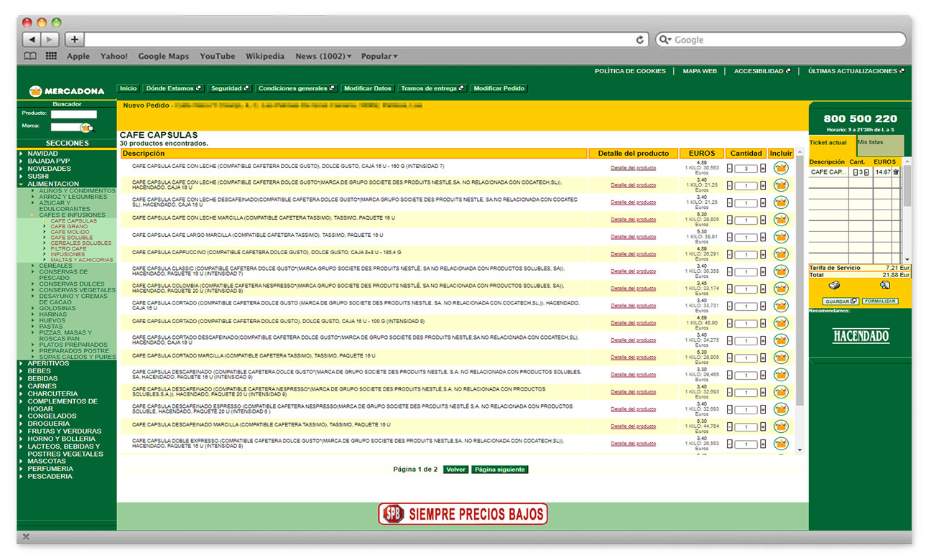The height and width of the screenshot is (560, 931).
Task: Click the Mercadona logo
Action: [x=67, y=91]
